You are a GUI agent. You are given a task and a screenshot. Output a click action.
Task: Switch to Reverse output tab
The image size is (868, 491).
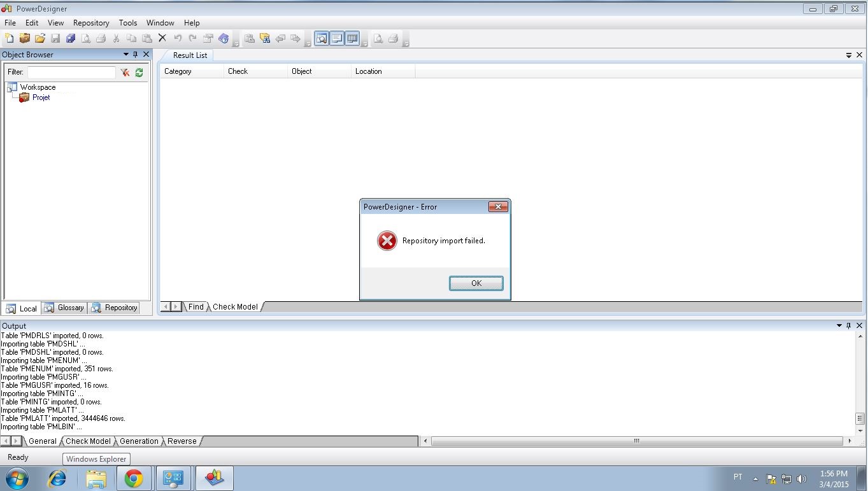coord(182,441)
